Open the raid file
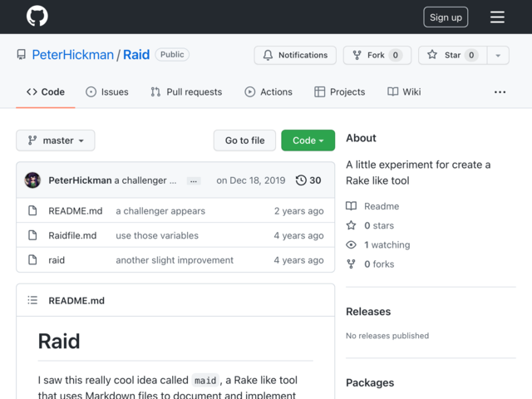 coord(57,260)
